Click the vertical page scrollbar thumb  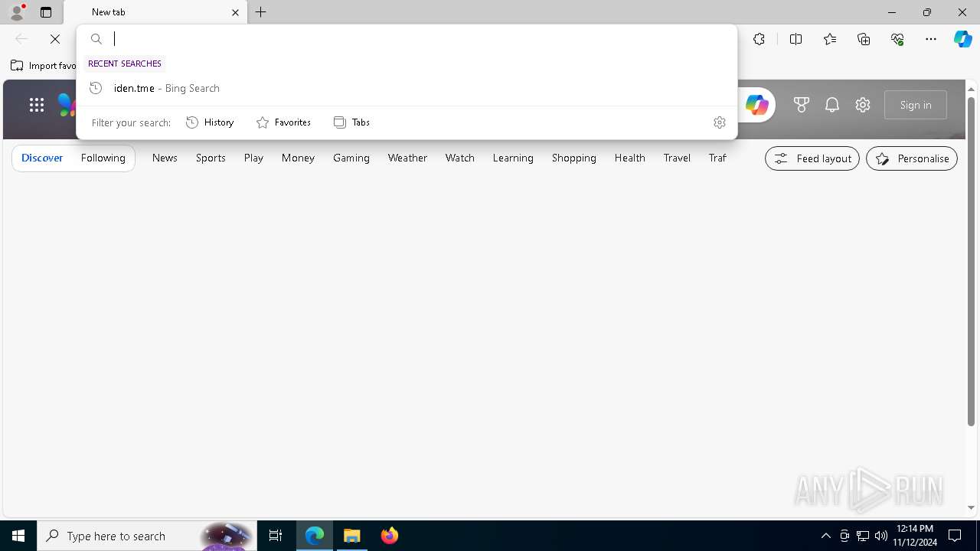pyautogui.click(x=971, y=260)
